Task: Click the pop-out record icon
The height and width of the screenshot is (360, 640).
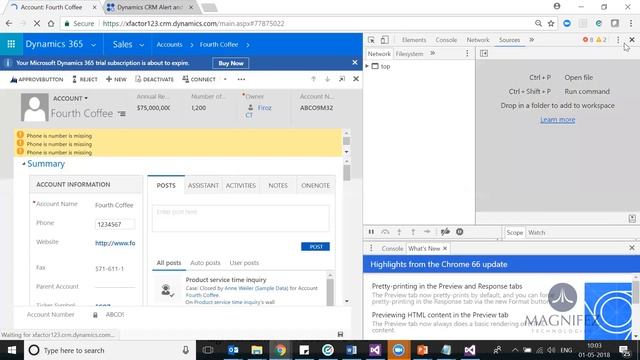Action: point(342,79)
